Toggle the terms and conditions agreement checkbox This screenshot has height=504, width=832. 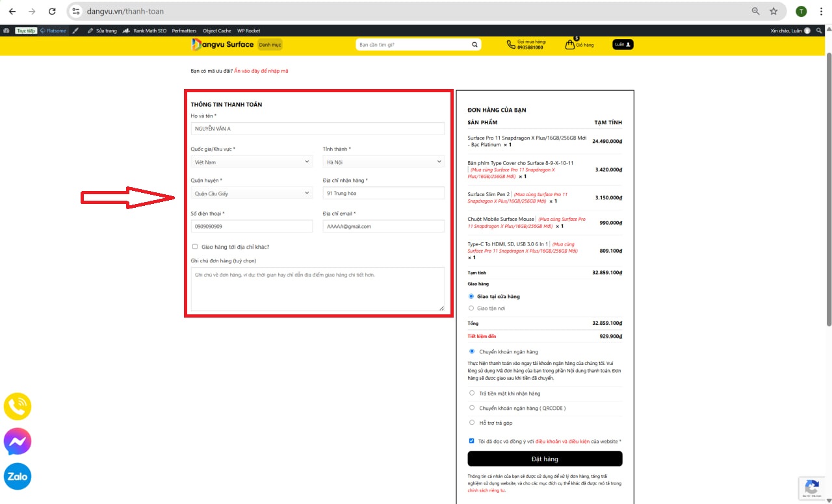pos(472,441)
